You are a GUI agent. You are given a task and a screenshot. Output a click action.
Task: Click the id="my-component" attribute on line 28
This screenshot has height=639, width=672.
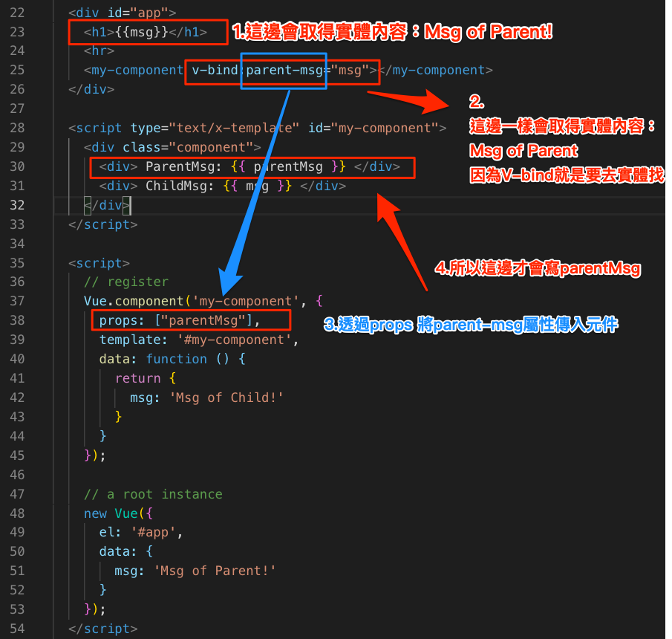click(x=373, y=128)
